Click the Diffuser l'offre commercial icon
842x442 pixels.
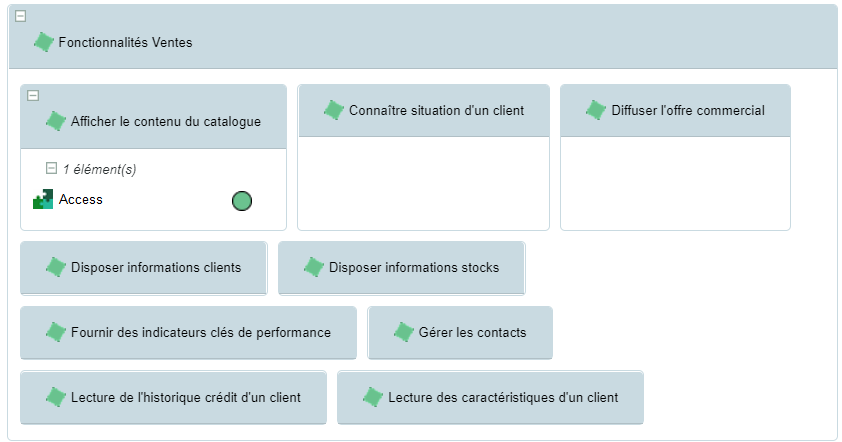coord(596,110)
